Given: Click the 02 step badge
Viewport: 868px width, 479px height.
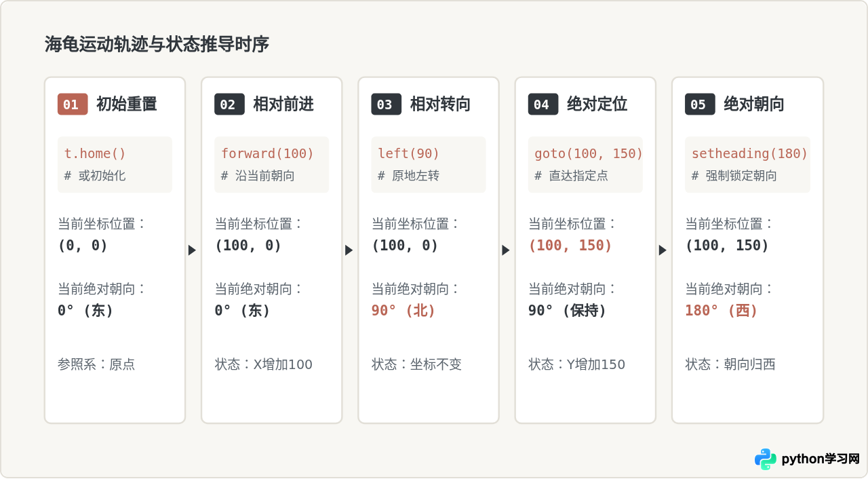Looking at the screenshot, I should tap(229, 104).
